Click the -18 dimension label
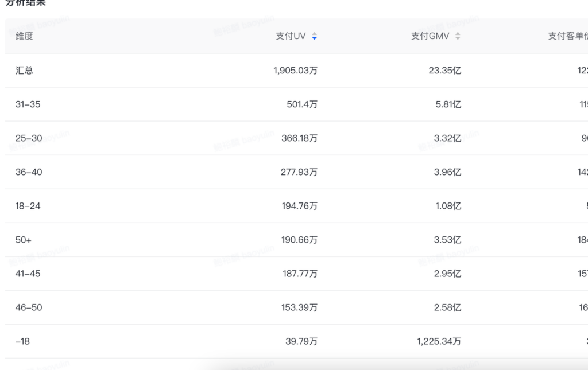Screen dimensions: 588x370 (x=22, y=341)
